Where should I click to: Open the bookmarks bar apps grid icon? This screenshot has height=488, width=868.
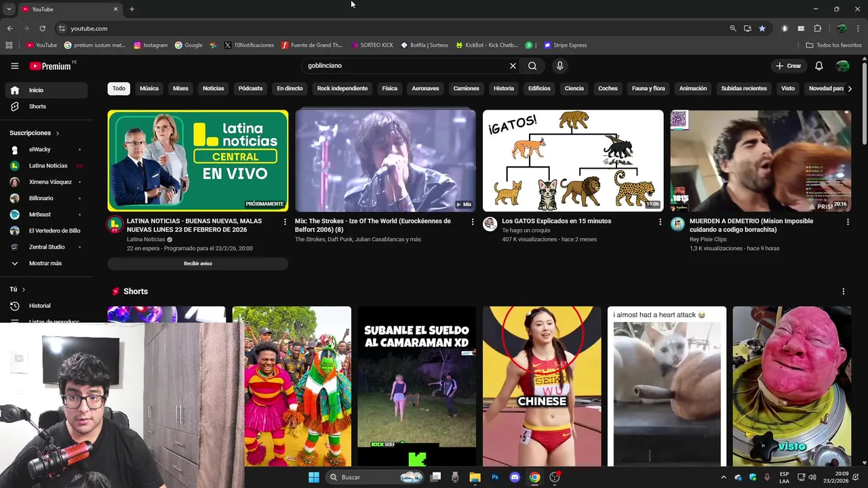pos(9,45)
